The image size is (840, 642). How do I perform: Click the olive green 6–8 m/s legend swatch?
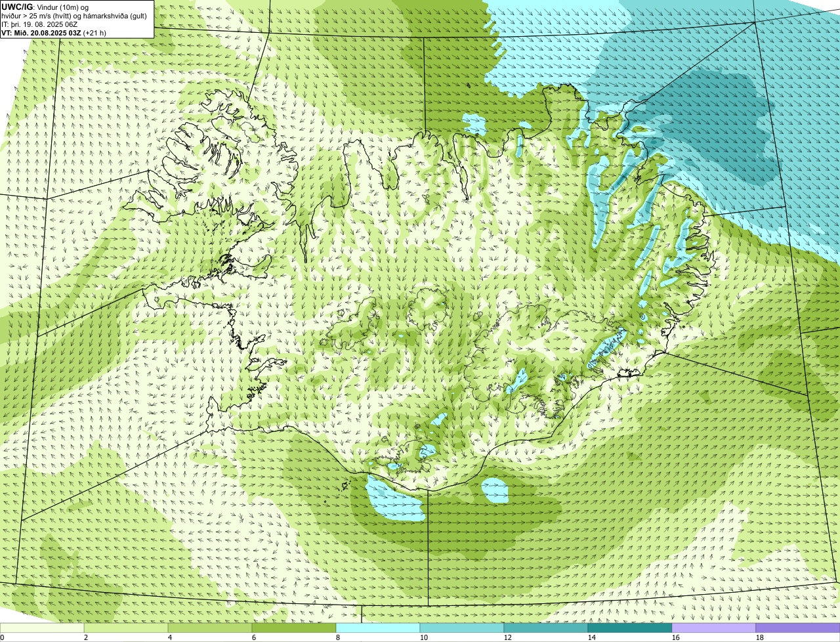click(294, 628)
